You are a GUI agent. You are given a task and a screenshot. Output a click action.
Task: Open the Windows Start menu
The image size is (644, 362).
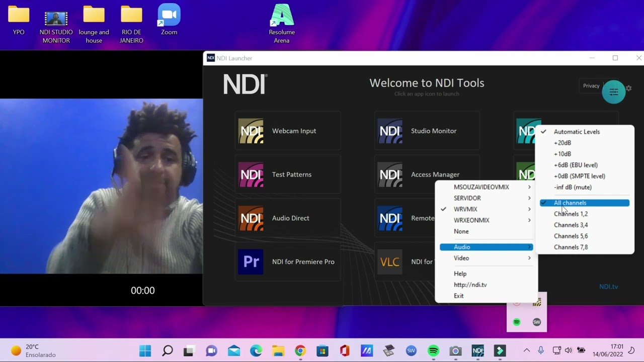tap(145, 350)
